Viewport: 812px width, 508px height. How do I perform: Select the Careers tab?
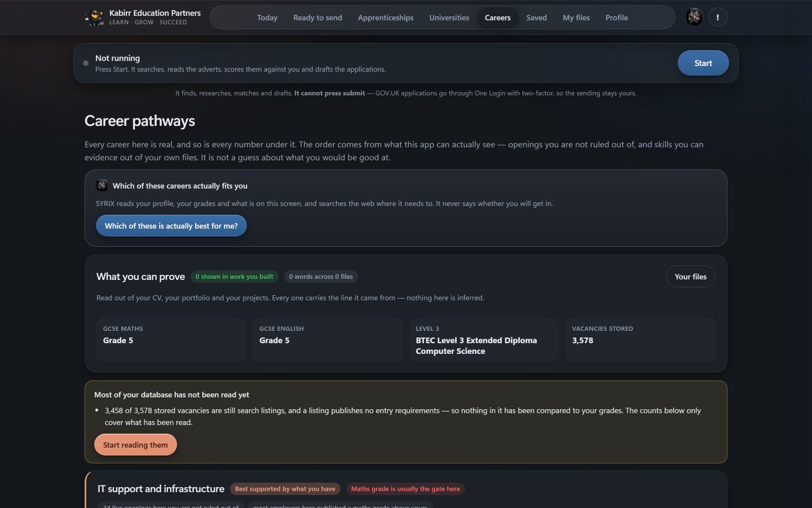(x=498, y=17)
